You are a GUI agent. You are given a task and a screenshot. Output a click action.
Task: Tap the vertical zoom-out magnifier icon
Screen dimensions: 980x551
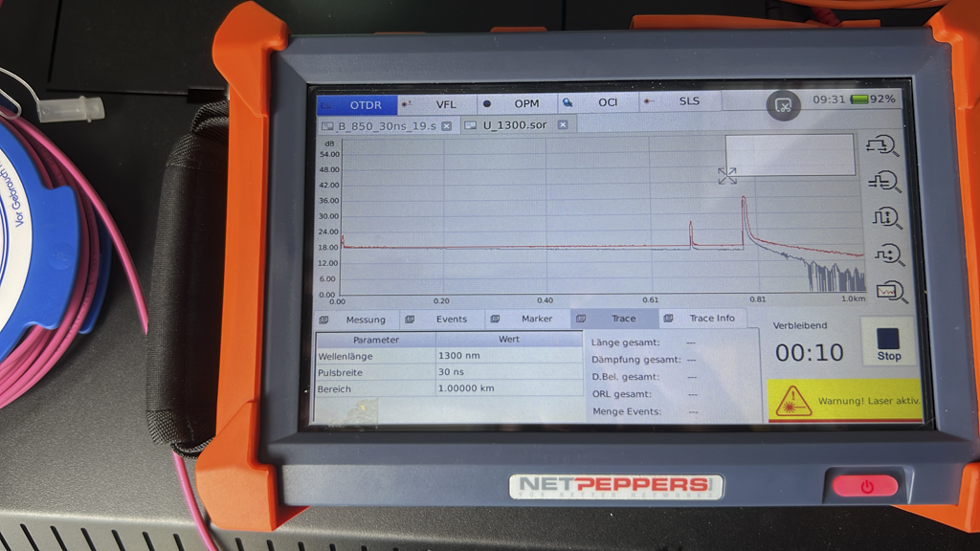(x=889, y=254)
